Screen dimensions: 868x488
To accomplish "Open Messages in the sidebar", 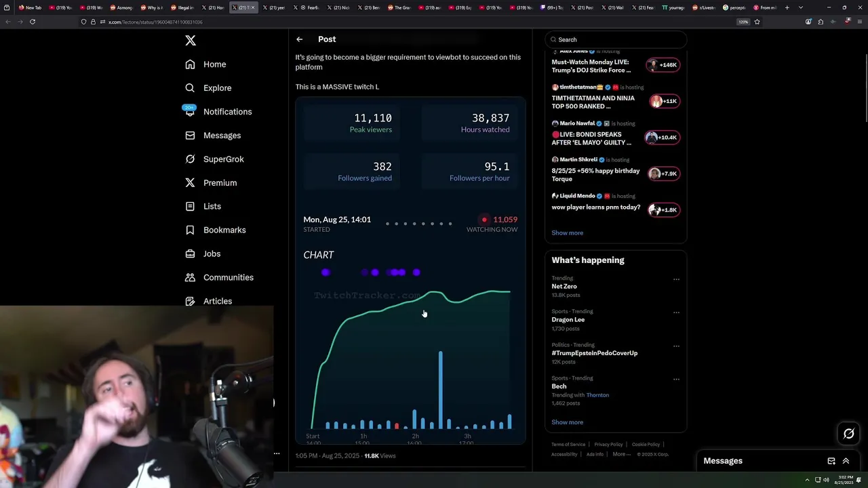I will (213, 136).
